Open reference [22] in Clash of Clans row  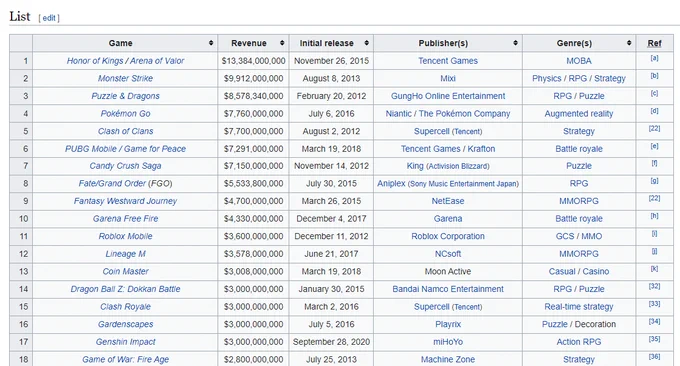654,128
